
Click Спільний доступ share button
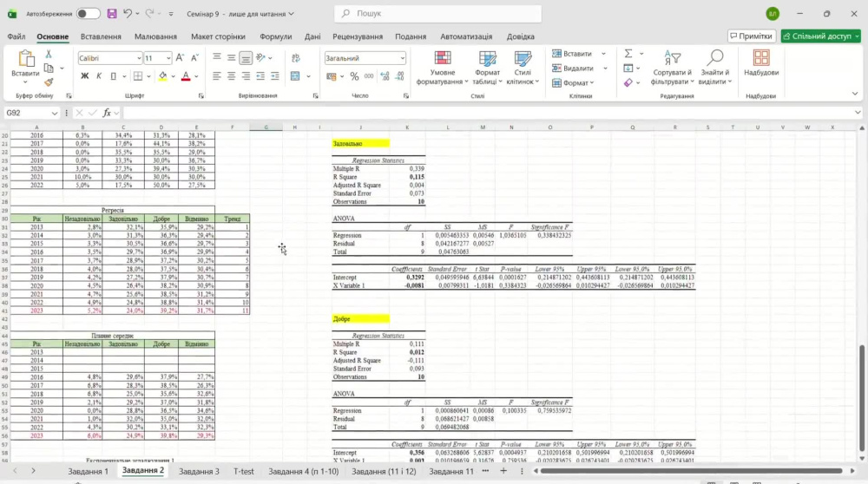(821, 36)
